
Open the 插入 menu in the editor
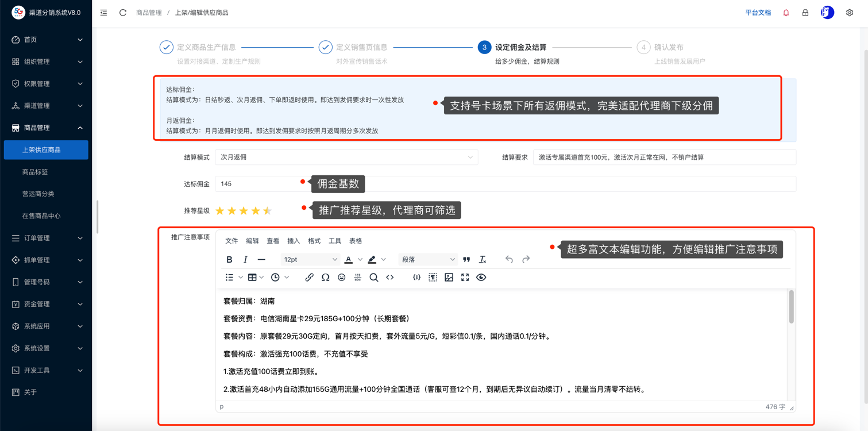coord(294,241)
